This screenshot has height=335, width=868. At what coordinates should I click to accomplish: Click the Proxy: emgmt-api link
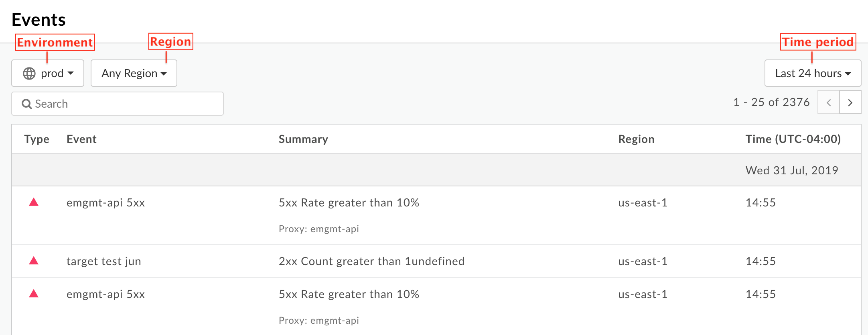tap(319, 229)
